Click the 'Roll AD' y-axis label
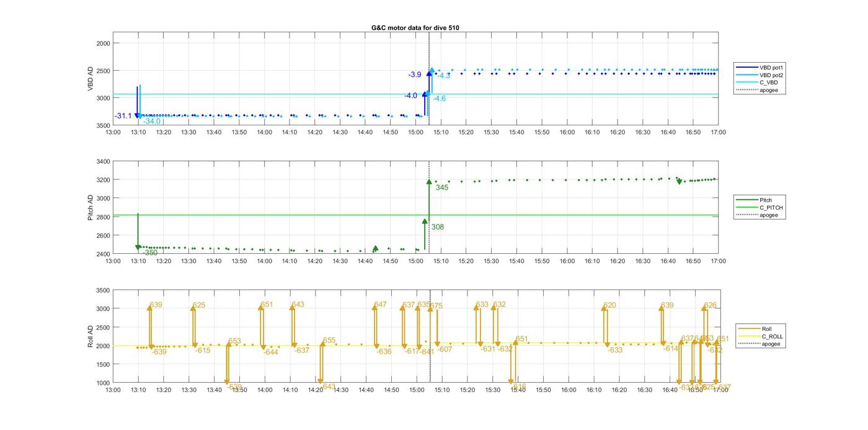This screenshot has height=430, width=868. [x=91, y=336]
